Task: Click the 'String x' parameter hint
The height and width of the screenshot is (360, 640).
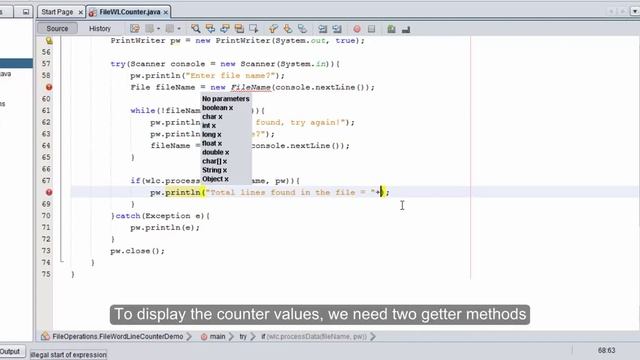Action: click(215, 170)
